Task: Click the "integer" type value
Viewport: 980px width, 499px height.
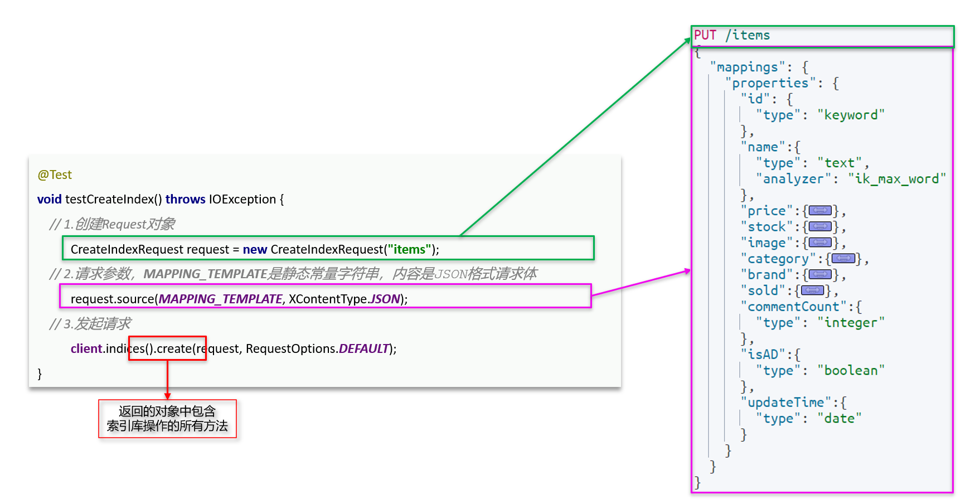Action: click(x=851, y=323)
